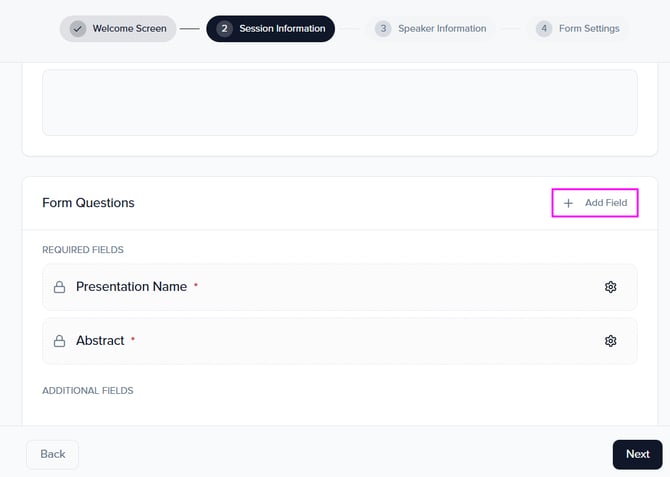Click the lock icon next to Presentation Name
Image resolution: width=670 pixels, height=477 pixels.
[59, 287]
